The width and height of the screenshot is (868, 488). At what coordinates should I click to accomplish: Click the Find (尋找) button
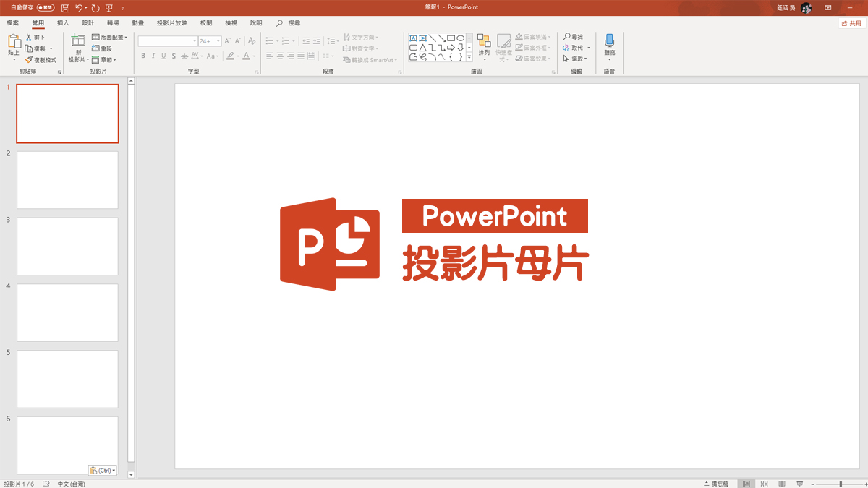(x=573, y=37)
